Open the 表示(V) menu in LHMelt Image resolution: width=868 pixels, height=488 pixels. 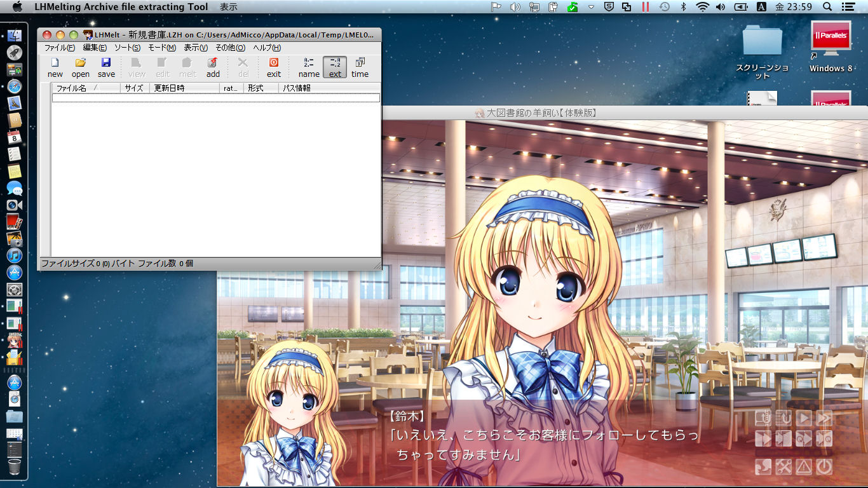(196, 48)
